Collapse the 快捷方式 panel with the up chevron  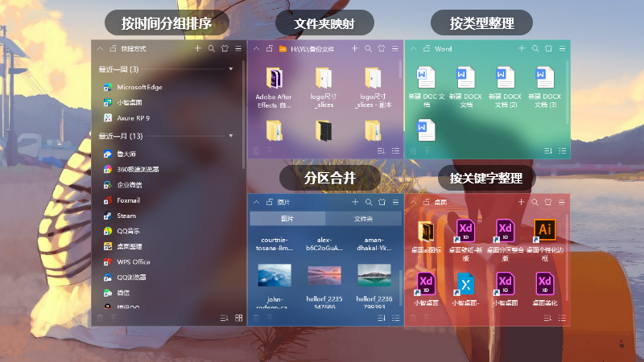99,48
